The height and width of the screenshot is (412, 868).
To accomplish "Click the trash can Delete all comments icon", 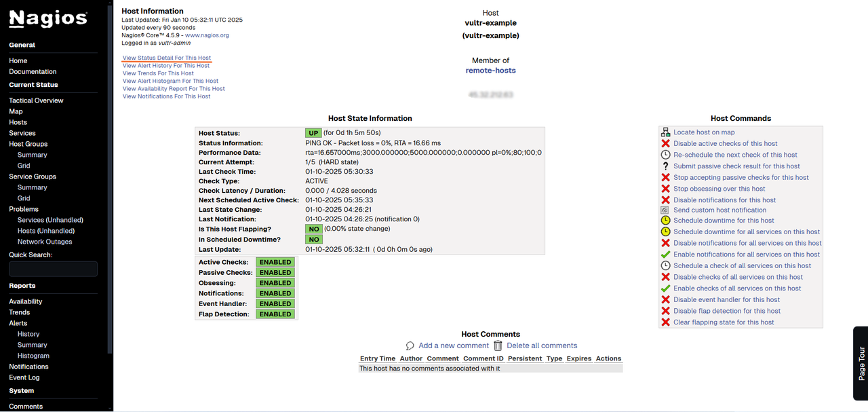I will (498, 345).
